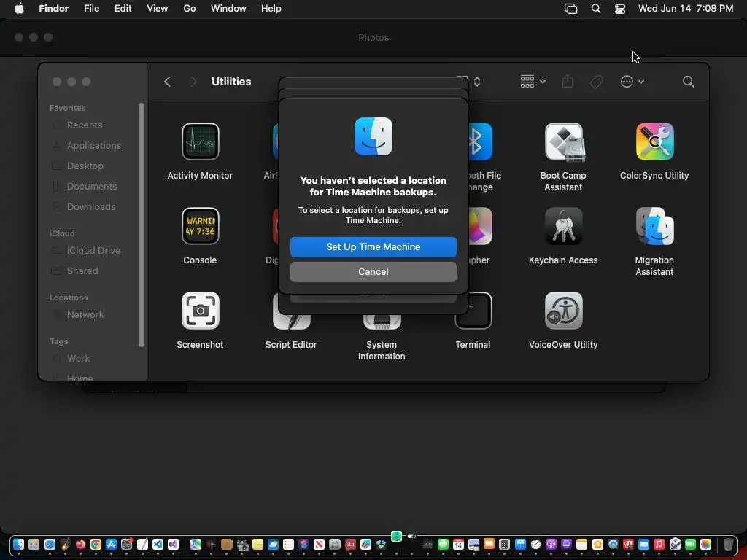The image size is (747, 560).
Task: Open ColorSync Utility icon
Action: click(654, 141)
